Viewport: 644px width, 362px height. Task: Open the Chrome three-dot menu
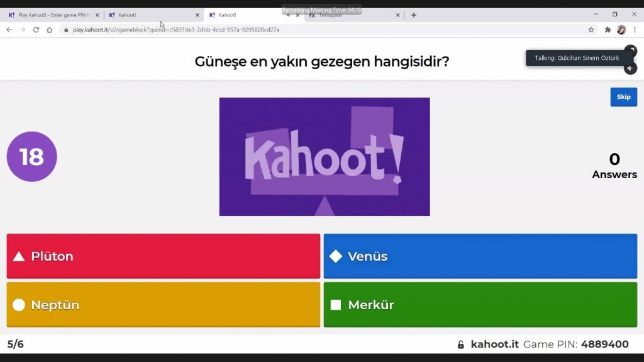(635, 30)
